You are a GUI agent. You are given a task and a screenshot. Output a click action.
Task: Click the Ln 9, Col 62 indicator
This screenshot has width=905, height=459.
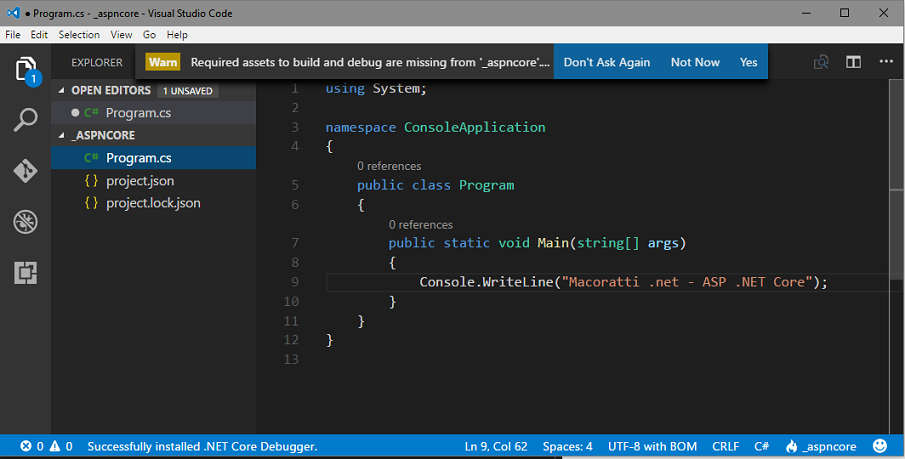[x=496, y=446]
